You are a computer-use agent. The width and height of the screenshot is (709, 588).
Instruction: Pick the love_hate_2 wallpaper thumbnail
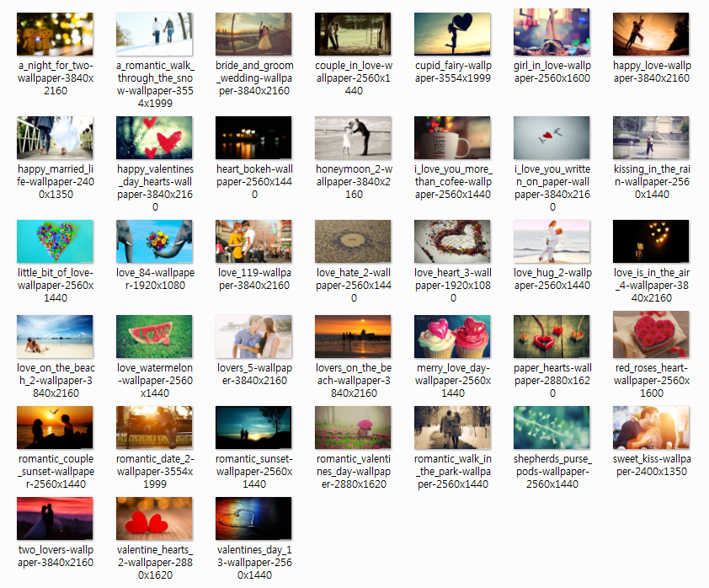point(353,241)
